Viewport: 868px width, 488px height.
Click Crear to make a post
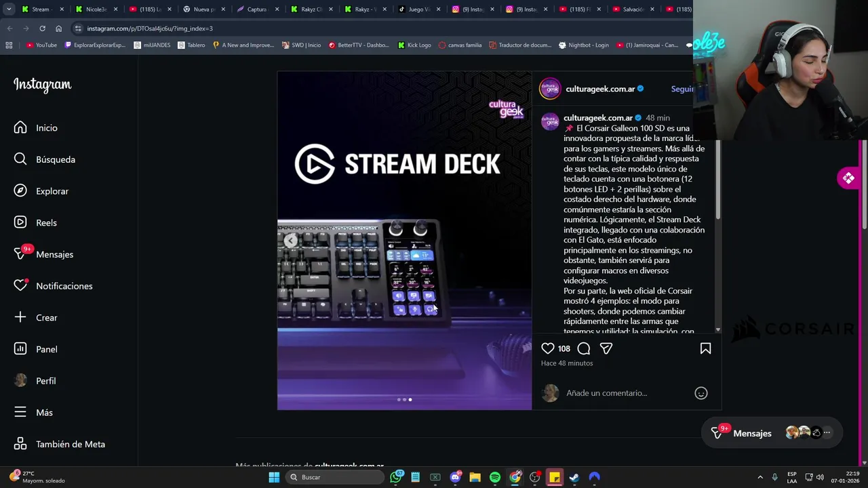[36, 317]
